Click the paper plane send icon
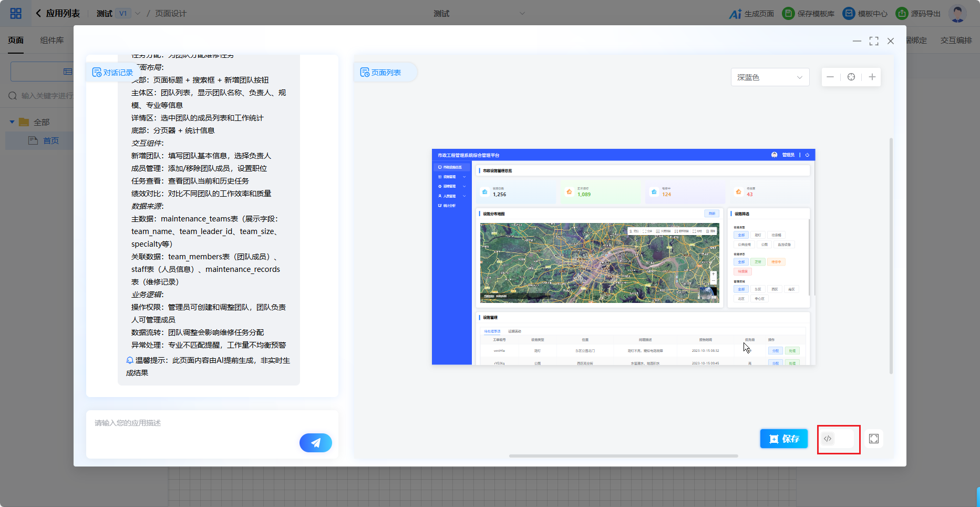 (315, 443)
